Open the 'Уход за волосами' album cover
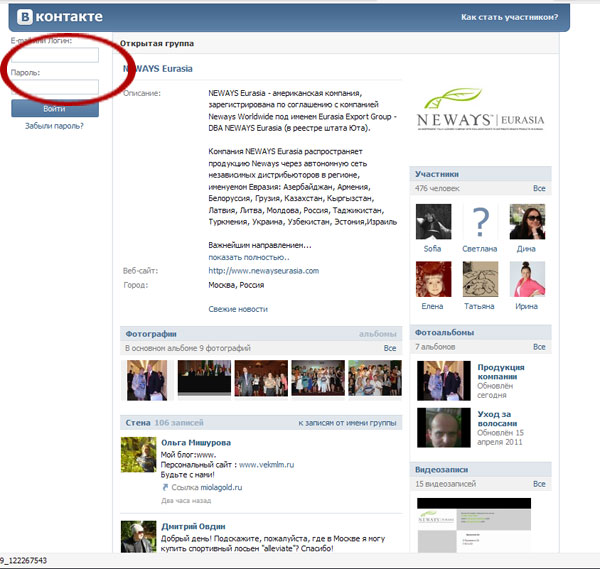600x569 pixels. [x=444, y=428]
